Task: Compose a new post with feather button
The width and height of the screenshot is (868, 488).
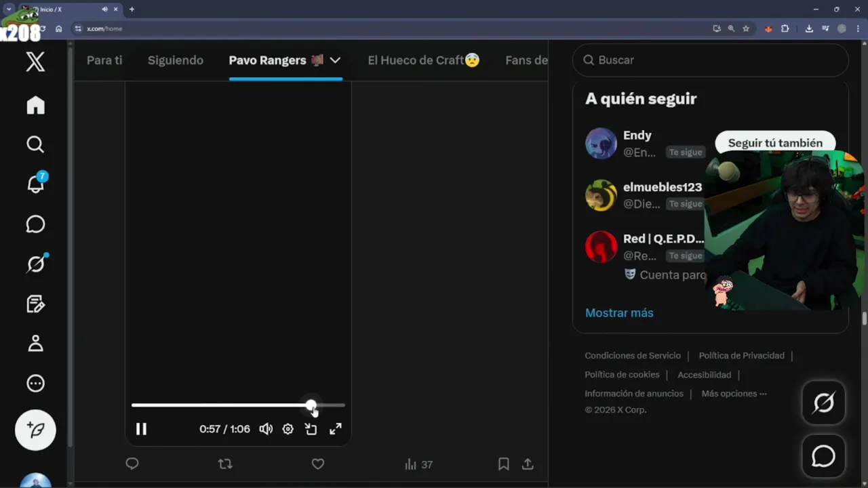Action: click(x=35, y=430)
